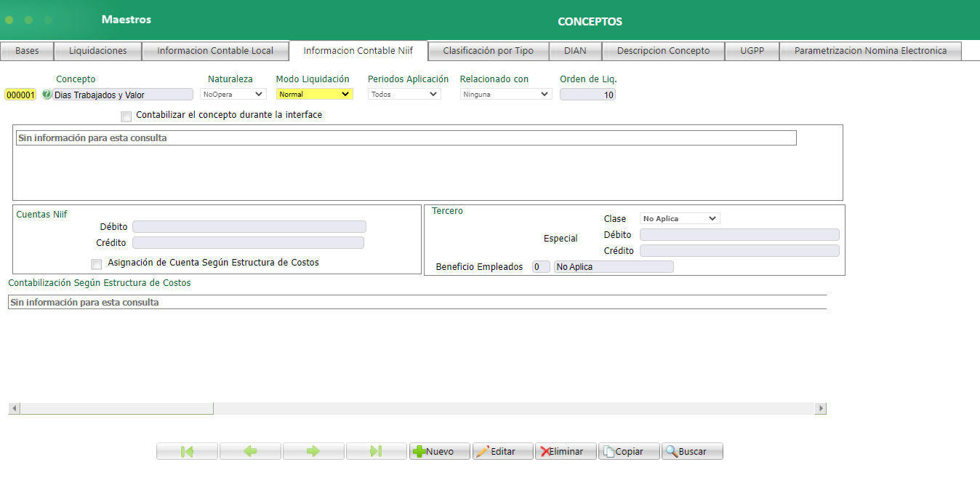The image size is (980, 478).
Task: Click Beneficio Empleados code field 0
Action: (541, 267)
